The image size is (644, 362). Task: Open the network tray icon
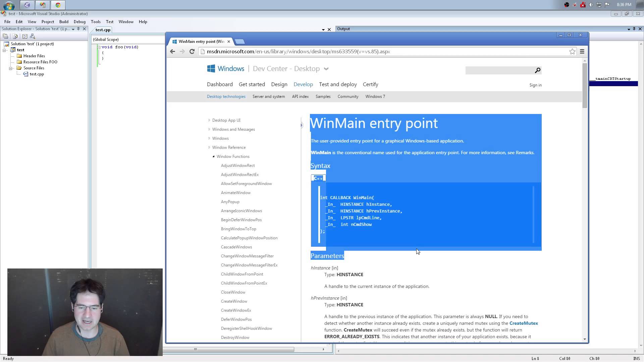[599, 5]
